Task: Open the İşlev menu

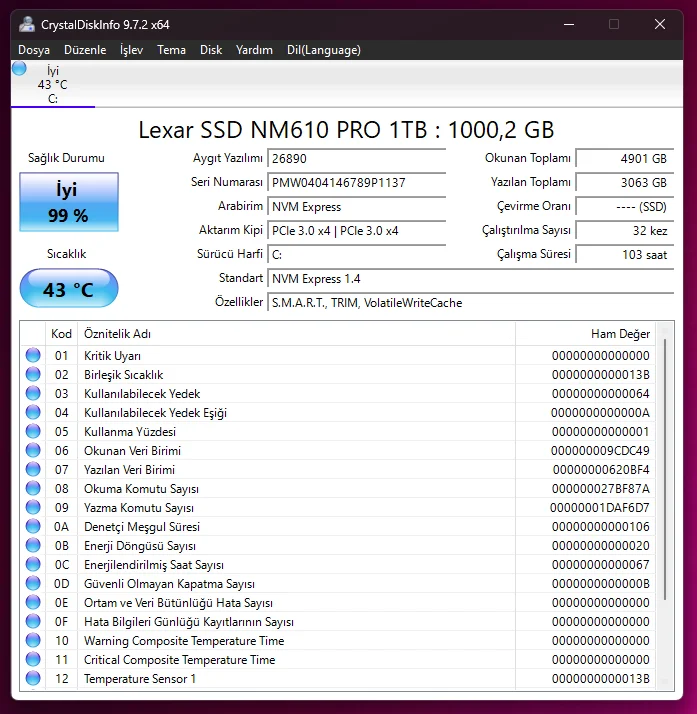Action: [x=131, y=50]
